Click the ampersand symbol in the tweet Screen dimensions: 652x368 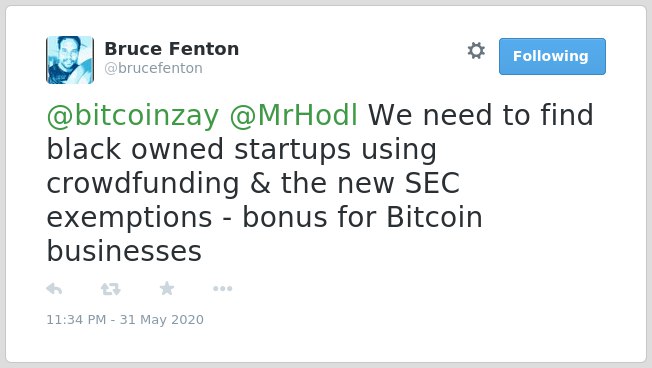coord(260,183)
